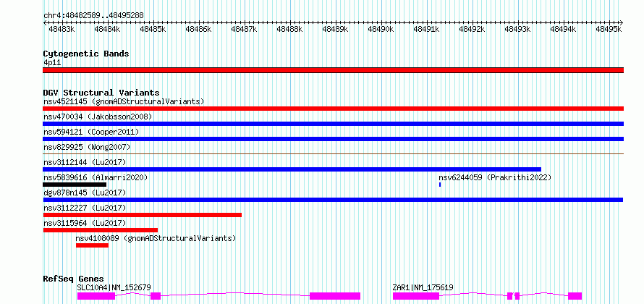Select the last large SLC10A4 exon block

[335, 296]
